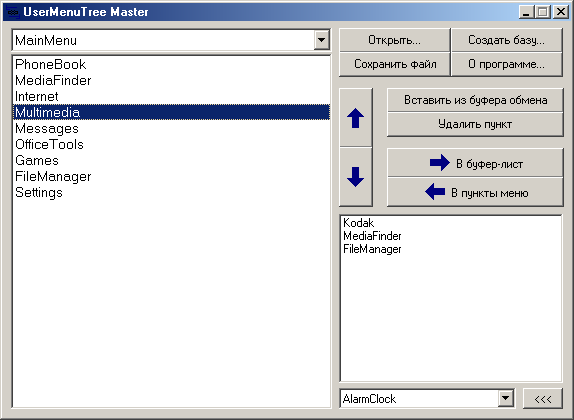
Task: Open О программе... dialog
Action: [x=507, y=64]
